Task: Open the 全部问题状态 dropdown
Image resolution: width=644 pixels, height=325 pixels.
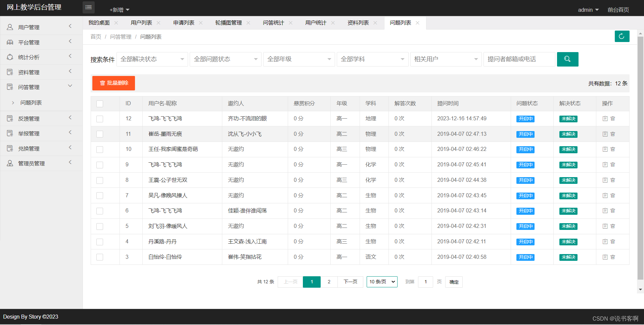Action: click(x=226, y=59)
